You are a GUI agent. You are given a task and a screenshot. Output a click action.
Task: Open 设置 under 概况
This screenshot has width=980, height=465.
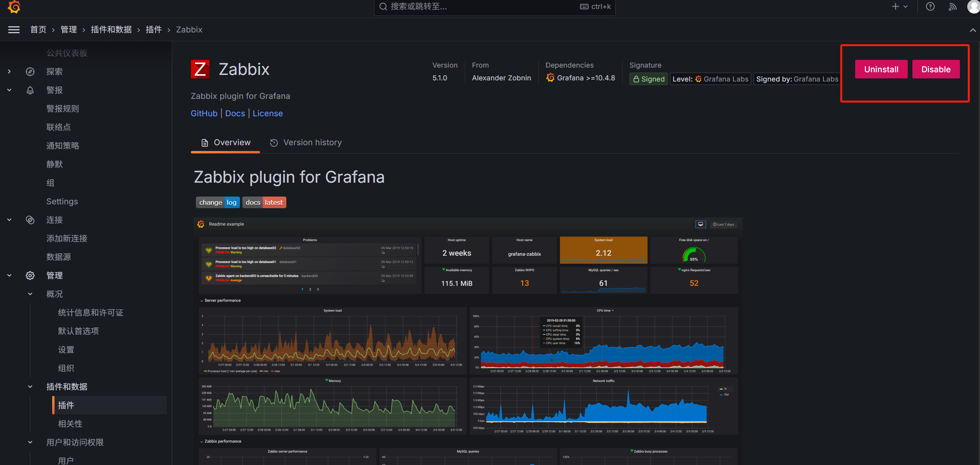click(66, 350)
